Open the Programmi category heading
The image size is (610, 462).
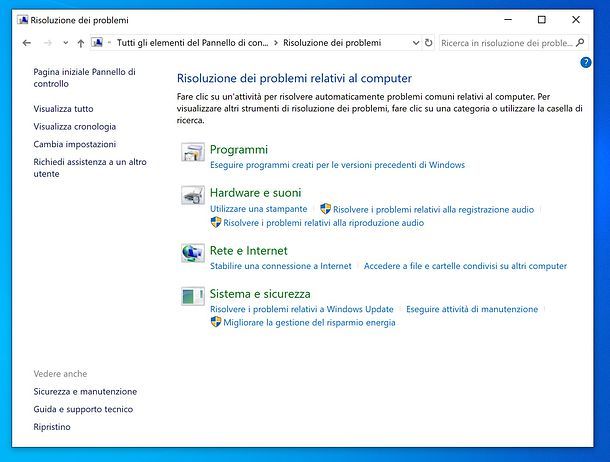(239, 150)
